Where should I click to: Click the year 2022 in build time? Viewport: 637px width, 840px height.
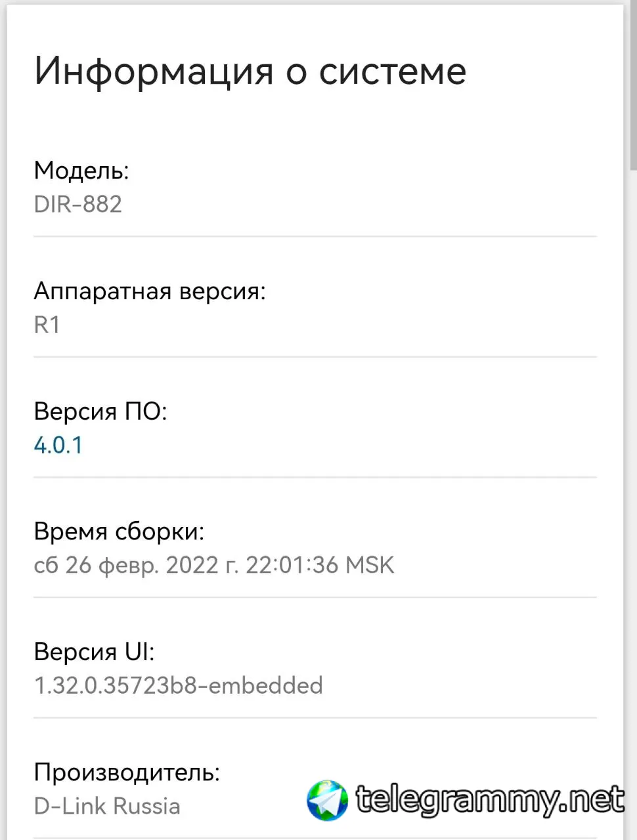192,565
